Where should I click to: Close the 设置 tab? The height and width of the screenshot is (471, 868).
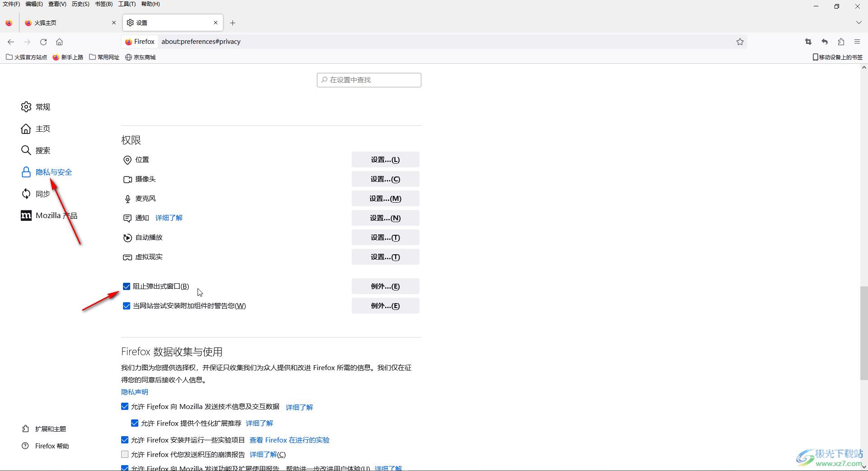pyautogui.click(x=216, y=23)
